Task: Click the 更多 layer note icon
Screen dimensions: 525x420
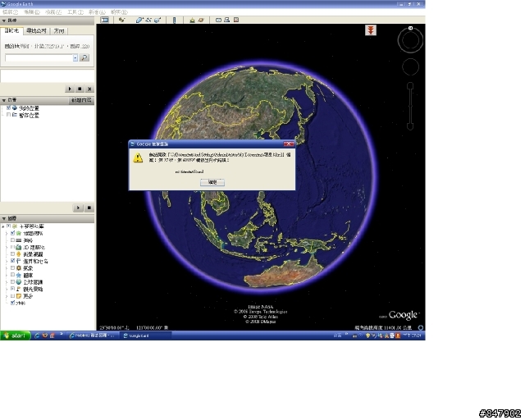Action: tap(19, 296)
